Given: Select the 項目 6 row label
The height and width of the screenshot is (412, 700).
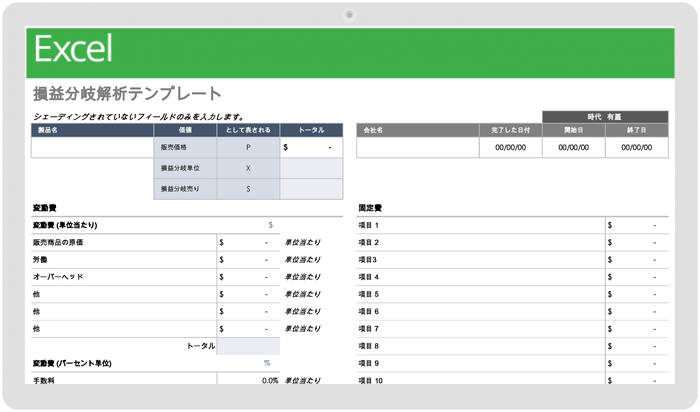Looking at the screenshot, I should (368, 312).
